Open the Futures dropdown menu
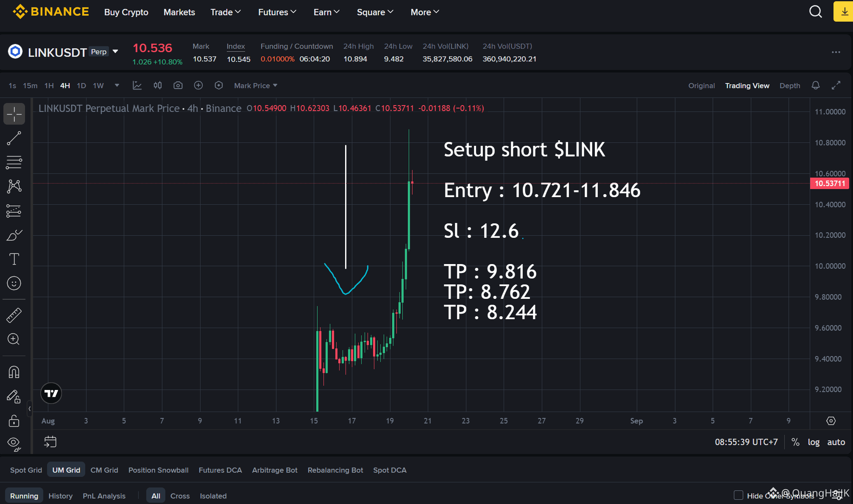853x504 pixels. point(277,12)
